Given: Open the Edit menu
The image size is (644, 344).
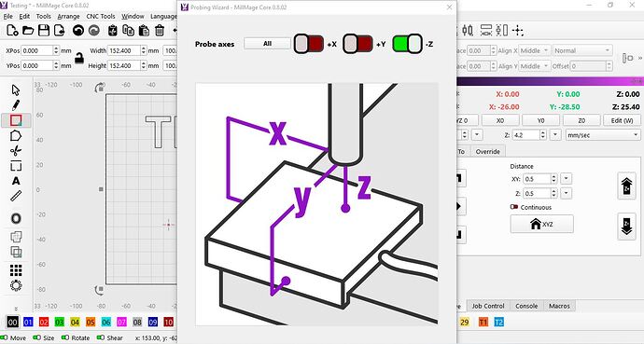Looking at the screenshot, I should pyautogui.click(x=24, y=17).
